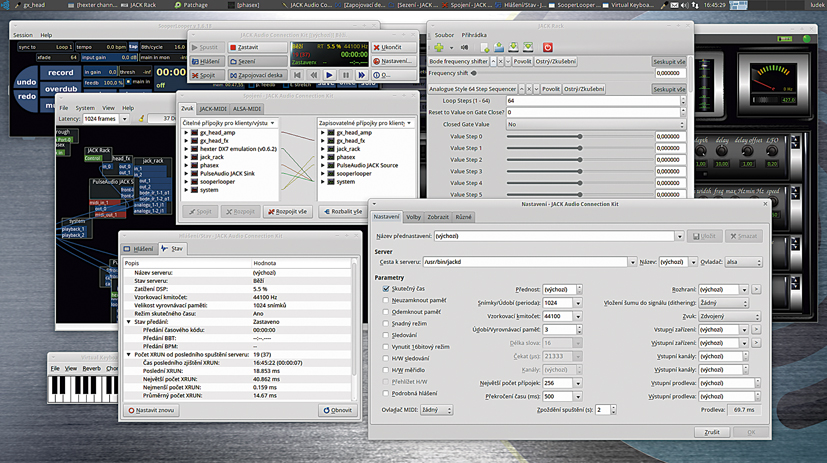Remove Bode frequency shifter with its X icon
The height and width of the screenshot is (463, 827).
coord(501,62)
